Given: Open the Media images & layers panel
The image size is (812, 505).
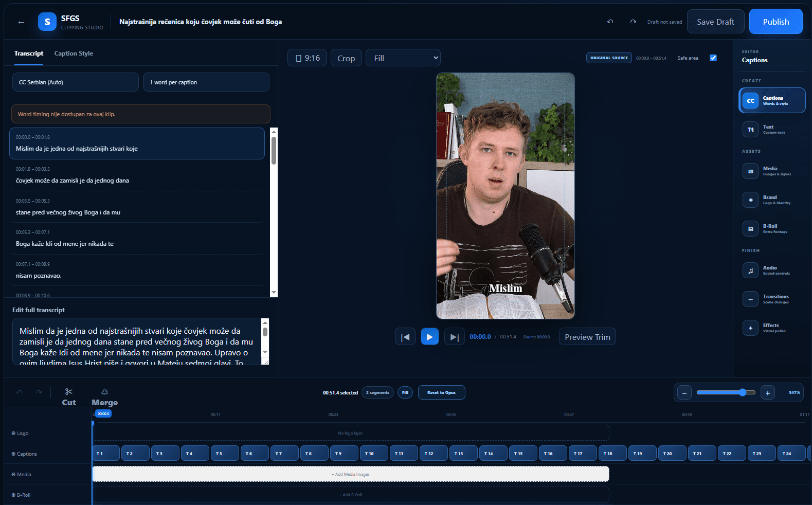Looking at the screenshot, I should (x=772, y=171).
